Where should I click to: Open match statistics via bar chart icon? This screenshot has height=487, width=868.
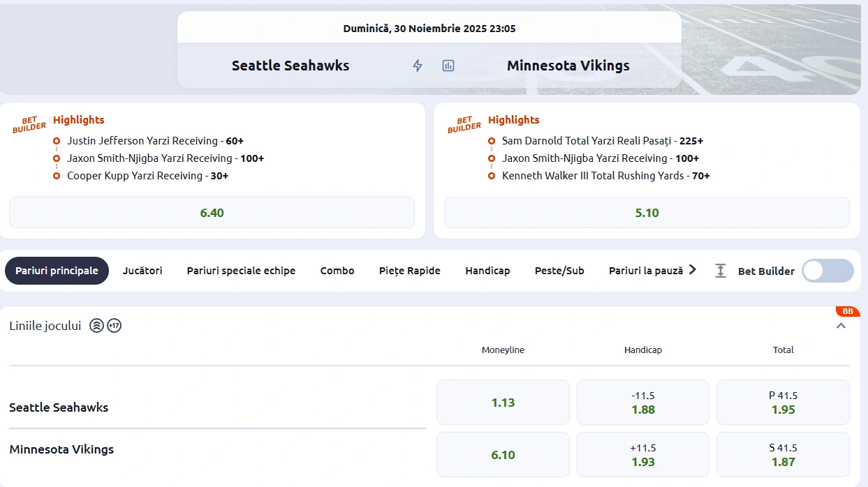448,65
